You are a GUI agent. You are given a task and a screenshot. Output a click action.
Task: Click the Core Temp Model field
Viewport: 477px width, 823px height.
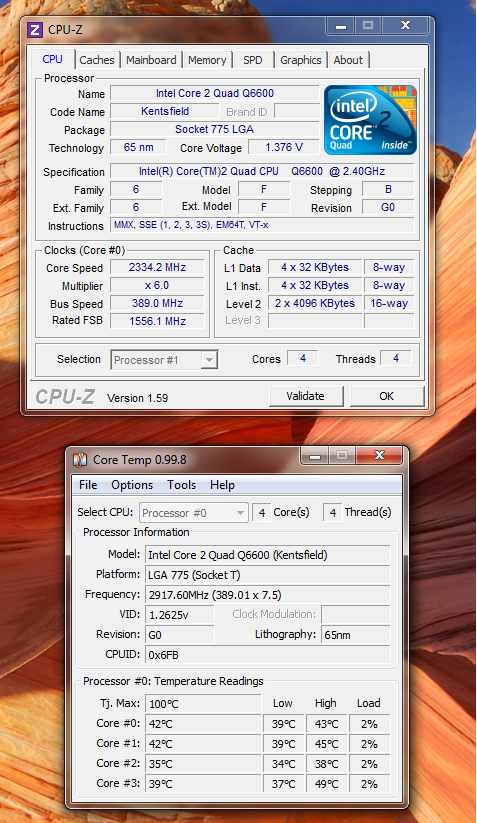pos(268,555)
